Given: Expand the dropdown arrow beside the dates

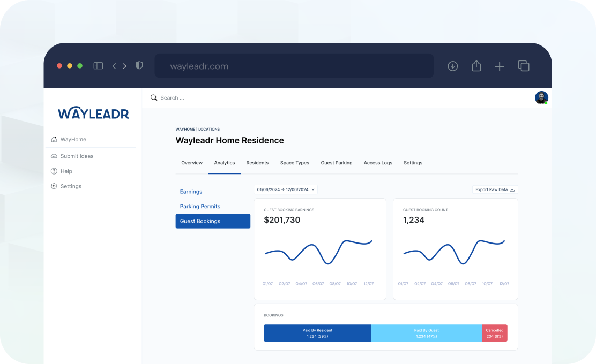Looking at the screenshot, I should pos(313,189).
